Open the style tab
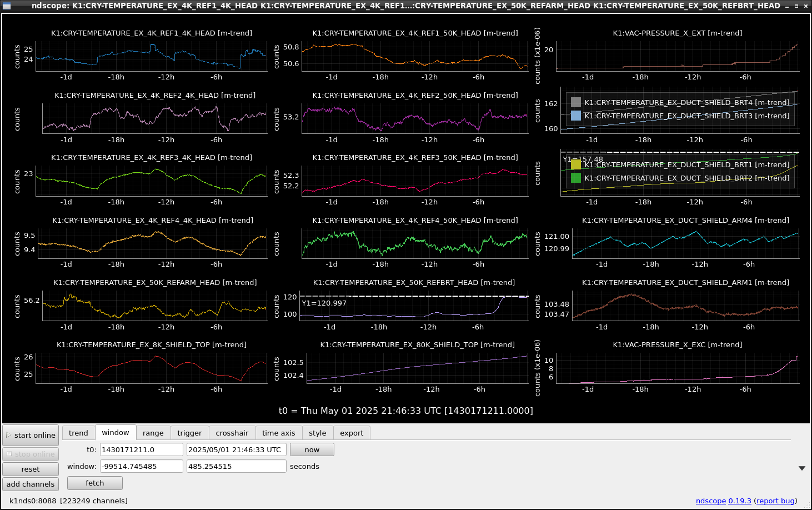 (x=318, y=433)
